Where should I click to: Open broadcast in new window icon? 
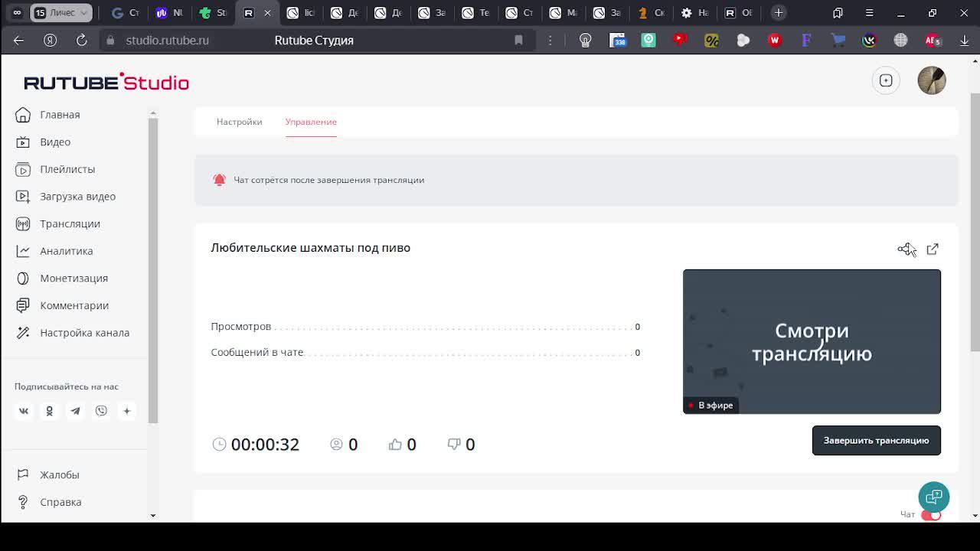click(x=933, y=249)
